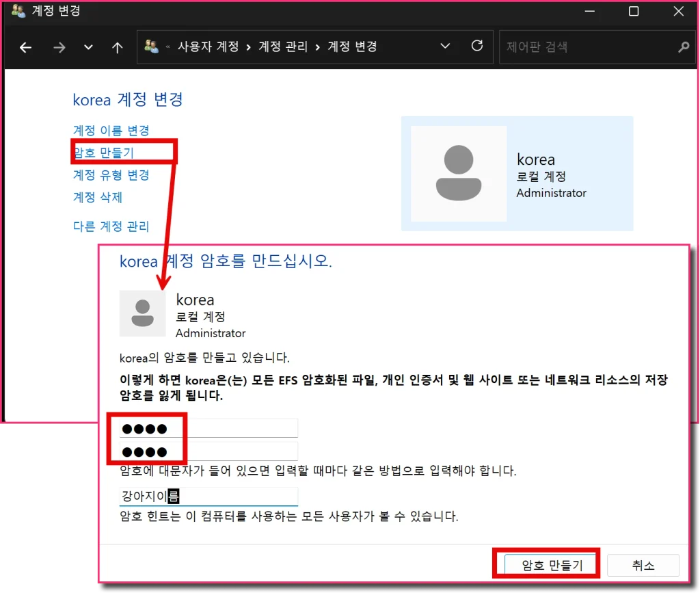Viewport: 700px width, 593px height.
Task: Go up one level with the up arrow
Action: [117, 47]
